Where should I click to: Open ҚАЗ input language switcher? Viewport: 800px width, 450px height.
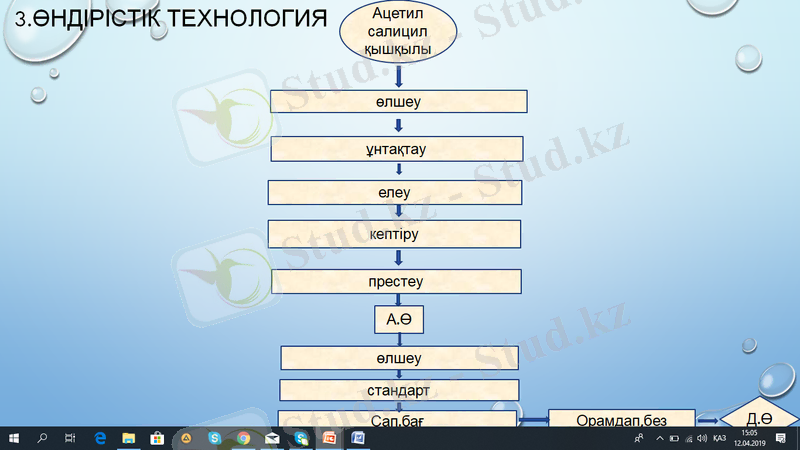[719, 438]
